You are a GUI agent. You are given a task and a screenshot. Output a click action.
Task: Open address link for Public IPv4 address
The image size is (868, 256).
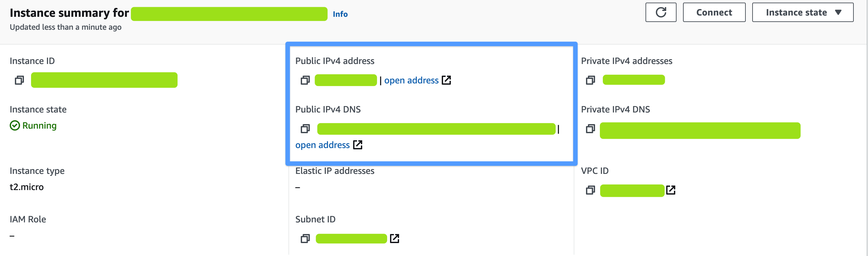coord(411,80)
